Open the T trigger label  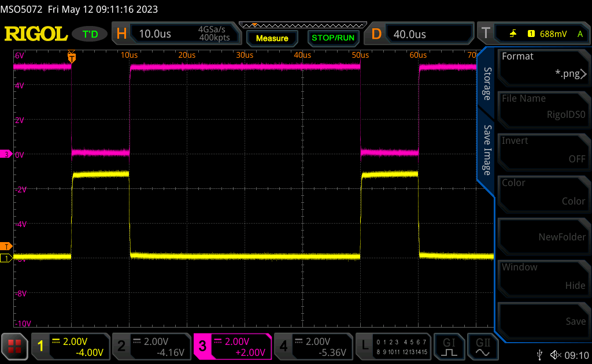(x=486, y=34)
